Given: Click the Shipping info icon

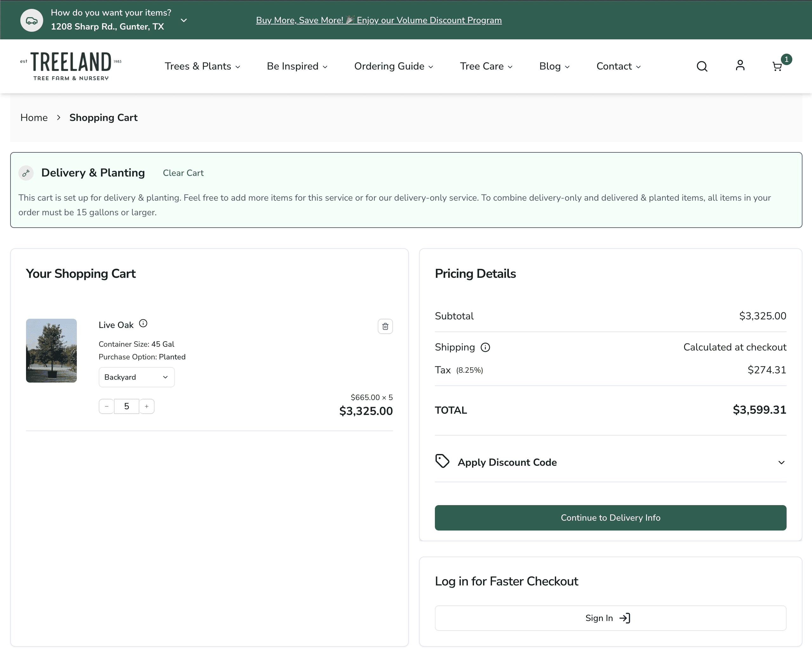Looking at the screenshot, I should coord(485,347).
